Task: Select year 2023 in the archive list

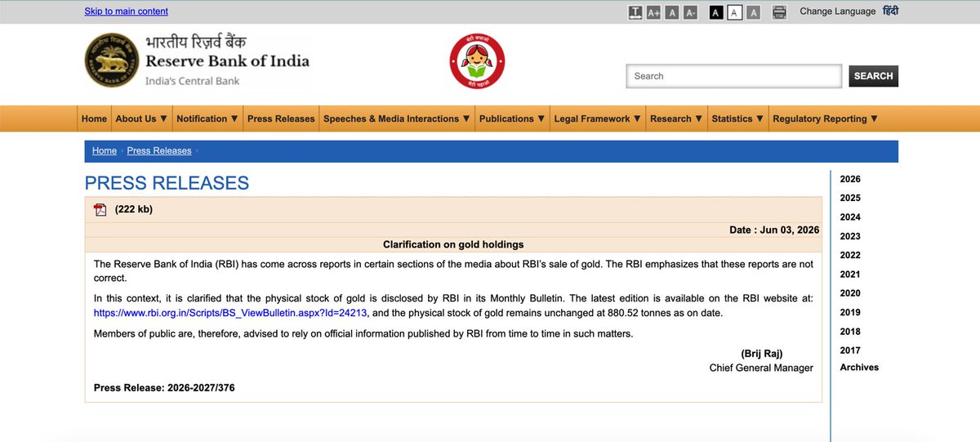Action: (850, 236)
